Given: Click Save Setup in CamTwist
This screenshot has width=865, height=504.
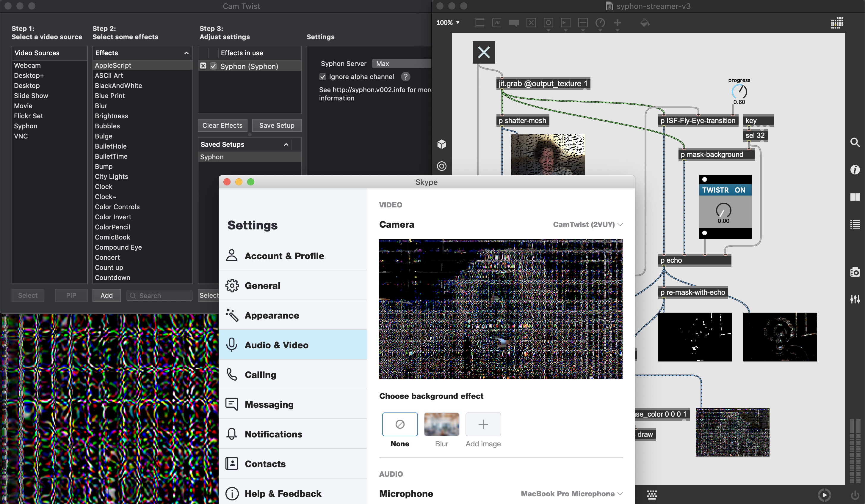Looking at the screenshot, I should (x=277, y=125).
